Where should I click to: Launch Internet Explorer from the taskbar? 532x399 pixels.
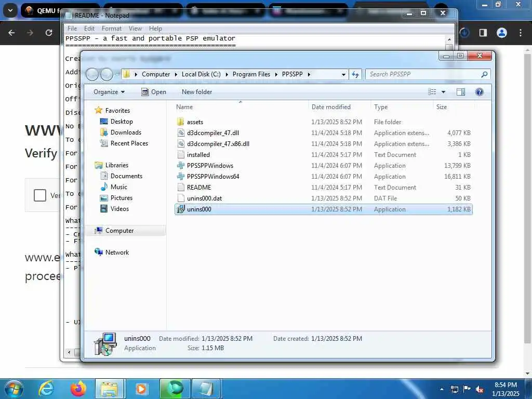(46, 389)
